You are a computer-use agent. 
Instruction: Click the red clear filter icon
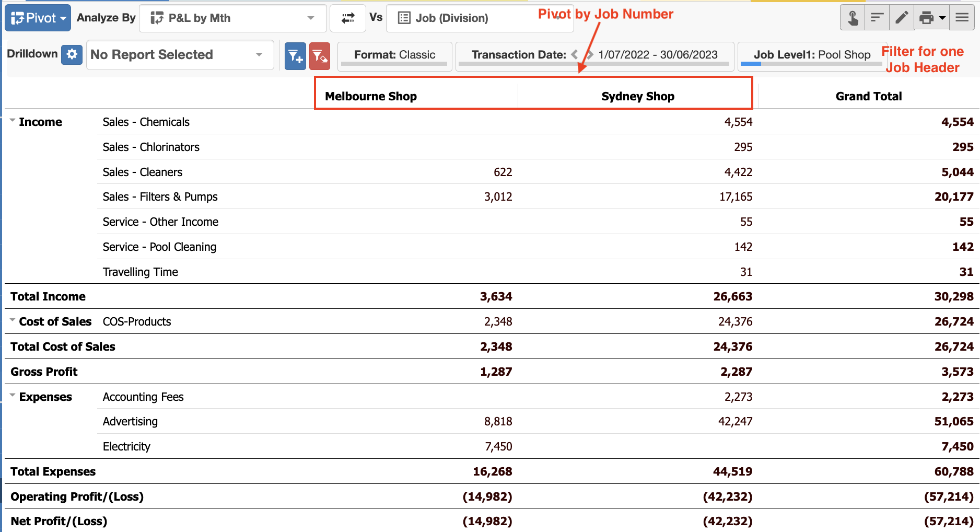tap(320, 56)
